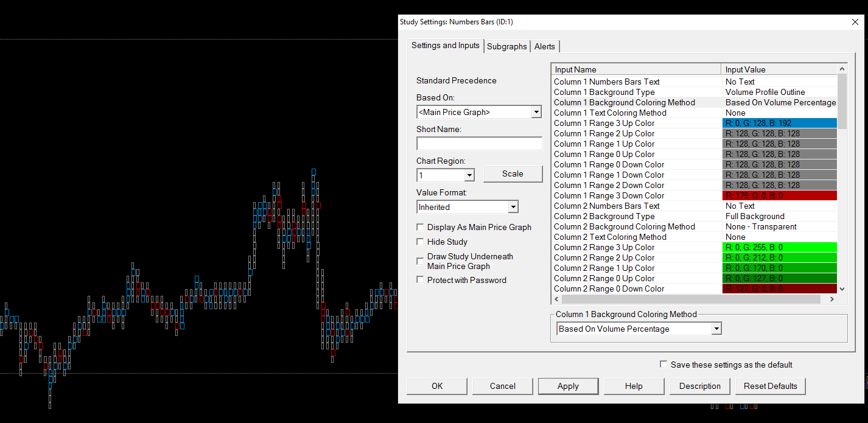Click the list's scroll up arrow
Viewport: 868px width, 423px height.
pos(842,69)
